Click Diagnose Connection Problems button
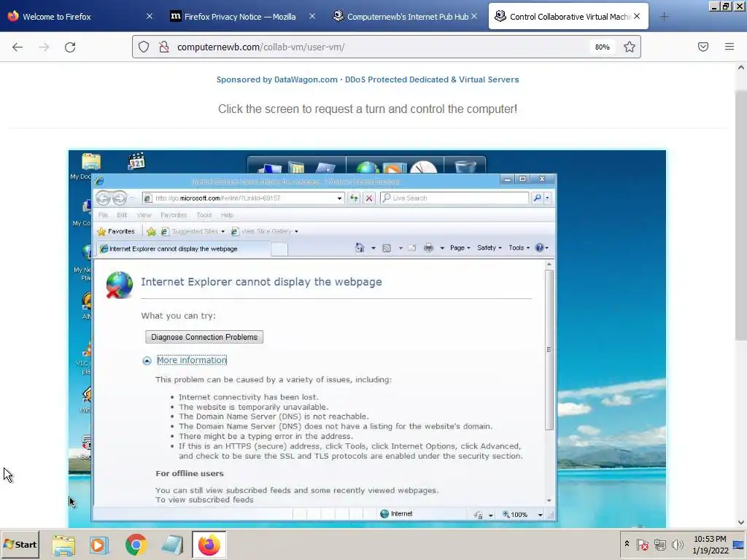The width and height of the screenshot is (747, 560). tap(204, 337)
